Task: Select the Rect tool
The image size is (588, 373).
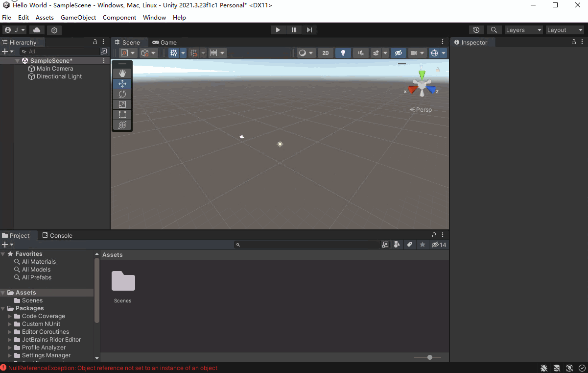Action: point(122,115)
